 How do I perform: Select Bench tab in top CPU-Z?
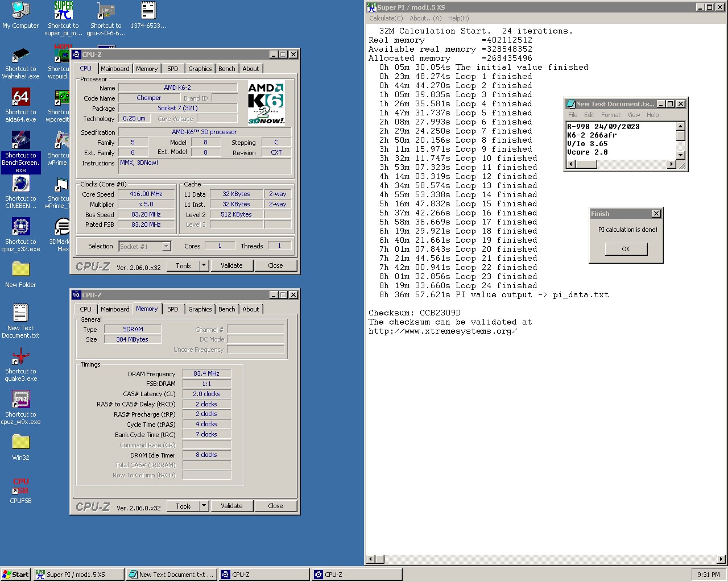pyautogui.click(x=227, y=69)
